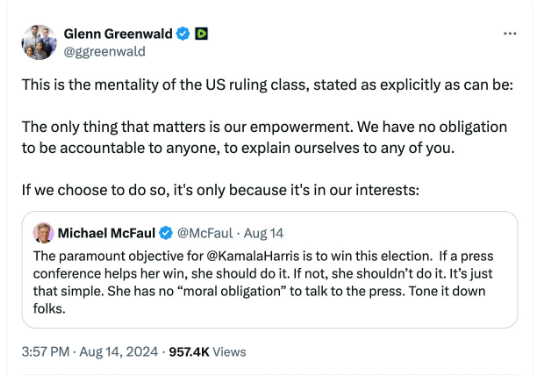551x383 pixels.
Task: Open Michael McFaul's name link
Action: pyautogui.click(x=106, y=233)
